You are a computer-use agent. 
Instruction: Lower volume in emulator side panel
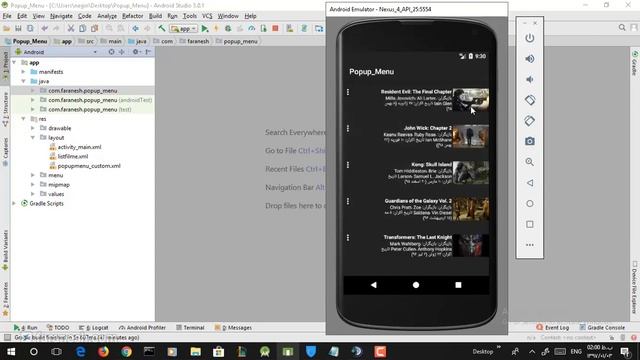pos(529,80)
